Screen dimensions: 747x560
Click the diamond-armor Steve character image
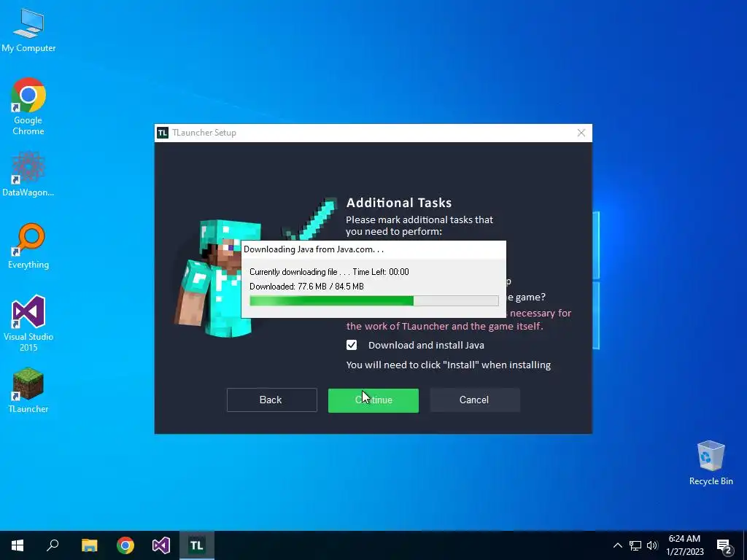coord(217,279)
